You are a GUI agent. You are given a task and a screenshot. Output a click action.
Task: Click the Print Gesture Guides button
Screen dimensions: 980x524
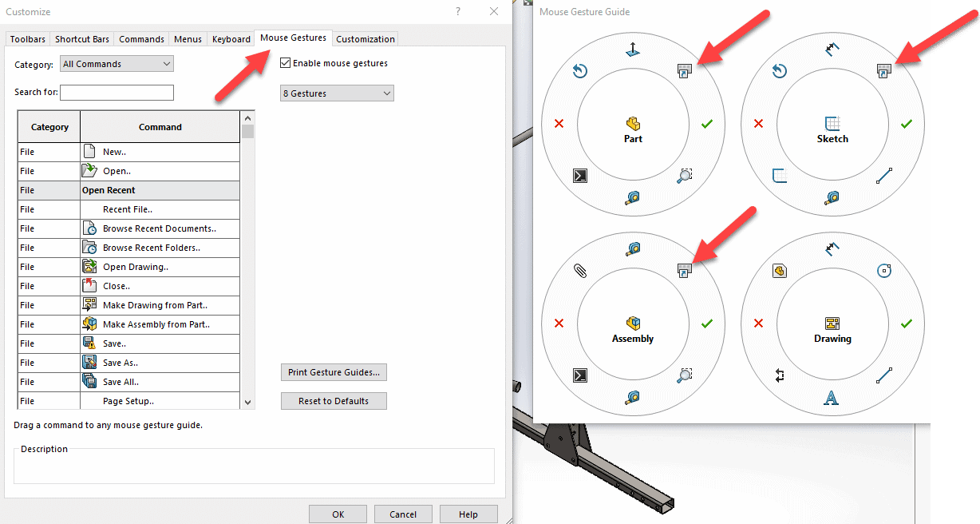pyautogui.click(x=334, y=372)
